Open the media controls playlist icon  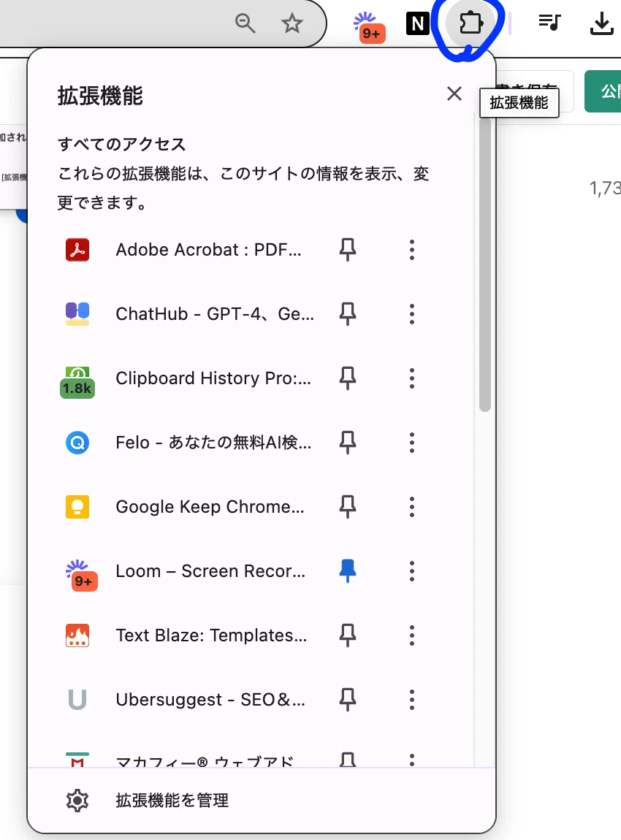[549, 23]
